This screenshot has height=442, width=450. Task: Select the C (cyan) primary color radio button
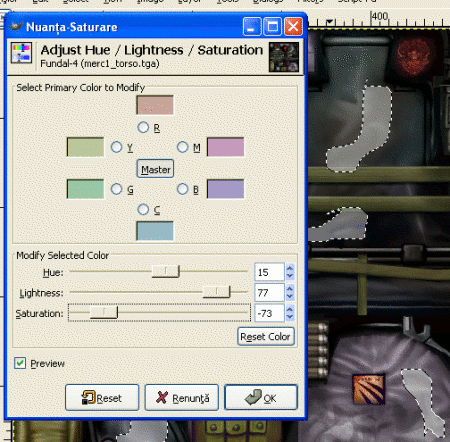point(143,209)
